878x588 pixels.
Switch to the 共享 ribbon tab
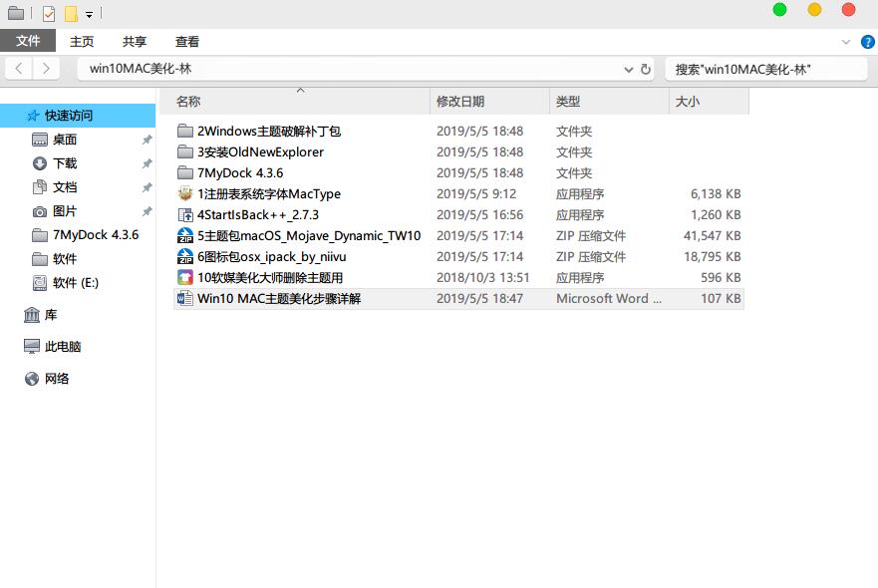coord(135,42)
